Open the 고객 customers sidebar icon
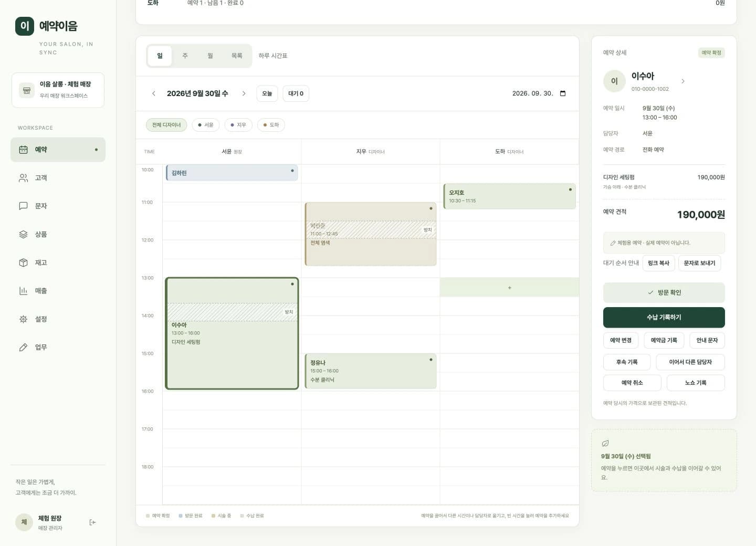Viewport: 756px width, 546px height. click(x=23, y=178)
